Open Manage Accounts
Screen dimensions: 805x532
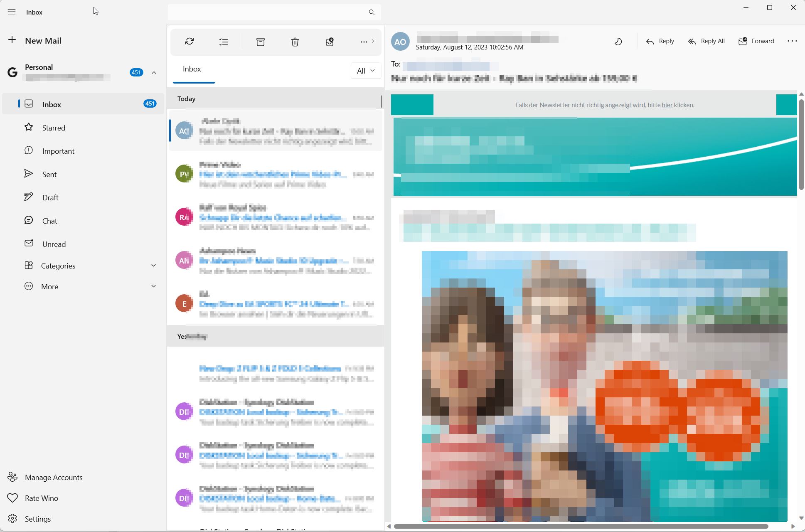tap(54, 477)
